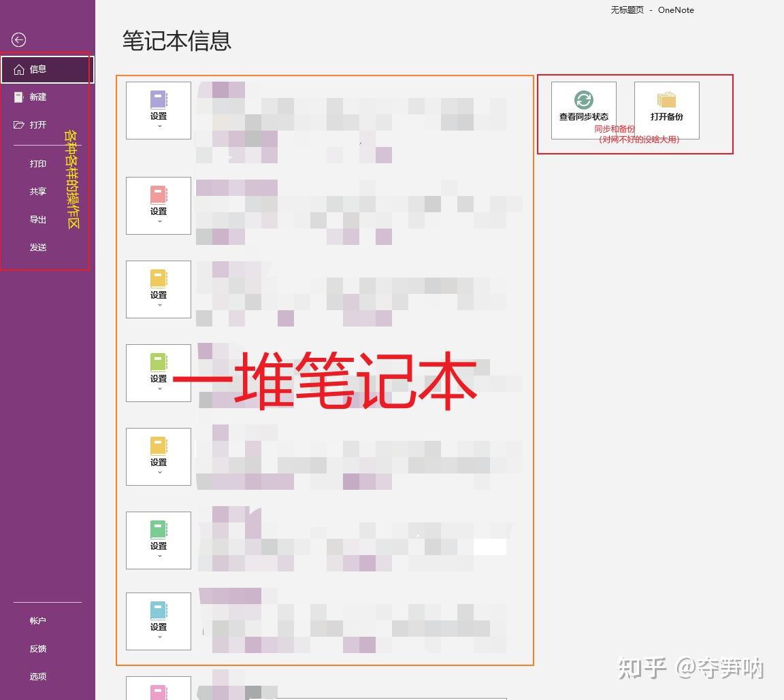The image size is (784, 700).
Task: Click the 打开备份 button
Action: (666, 110)
